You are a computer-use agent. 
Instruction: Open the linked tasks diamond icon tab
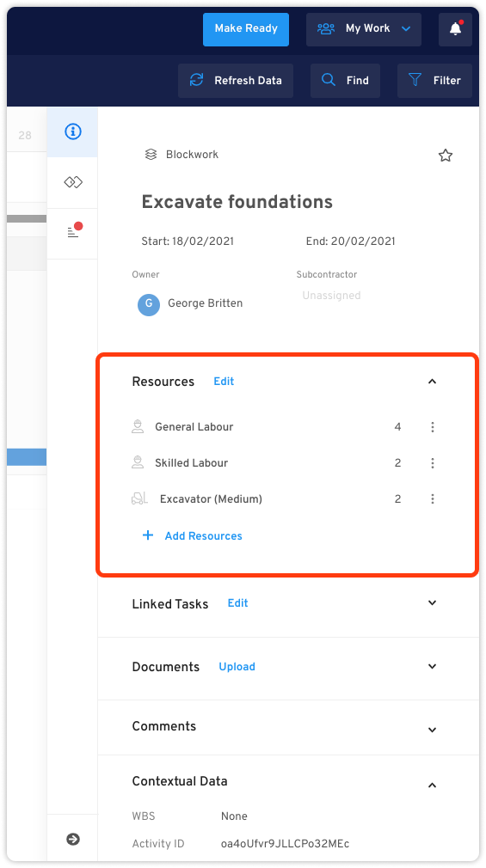coord(72,182)
